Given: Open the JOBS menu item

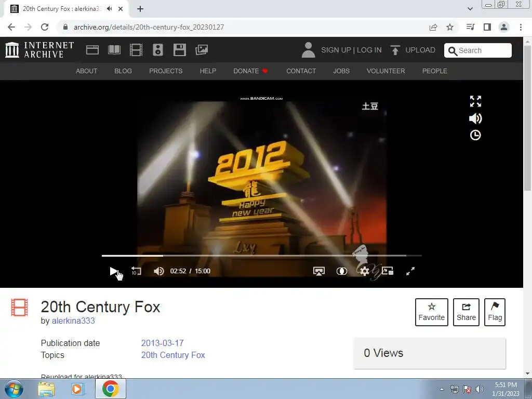Looking at the screenshot, I should click(341, 71).
